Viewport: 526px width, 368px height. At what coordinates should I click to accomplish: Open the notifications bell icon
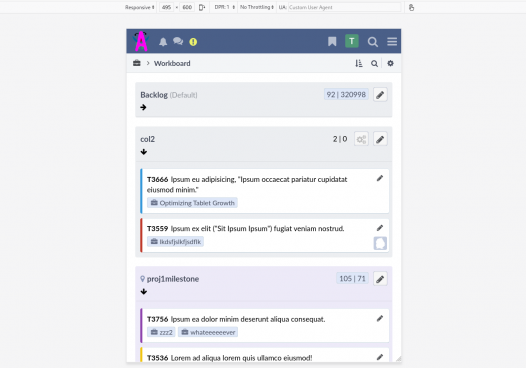pos(163,42)
